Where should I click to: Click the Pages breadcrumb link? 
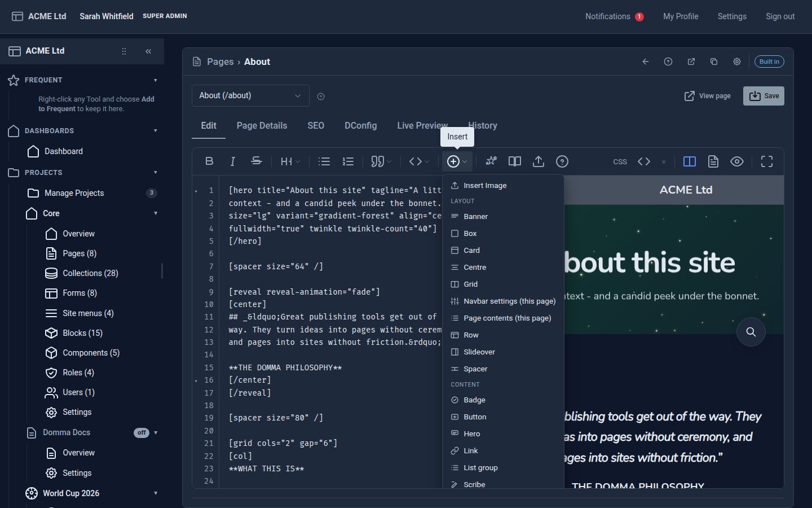pos(220,62)
